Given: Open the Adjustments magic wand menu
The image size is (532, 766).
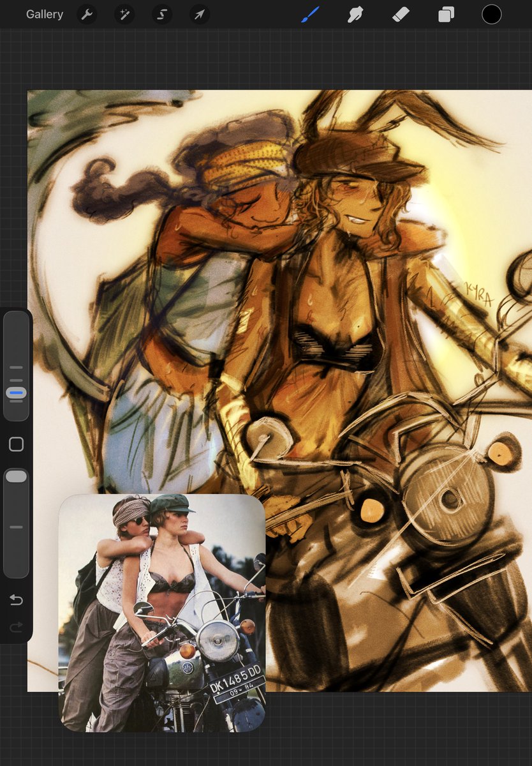Looking at the screenshot, I should coord(124,14).
